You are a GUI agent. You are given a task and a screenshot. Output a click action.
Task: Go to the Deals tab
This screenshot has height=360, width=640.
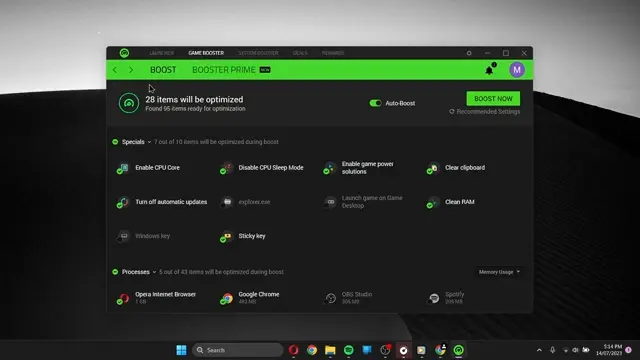tap(300, 53)
